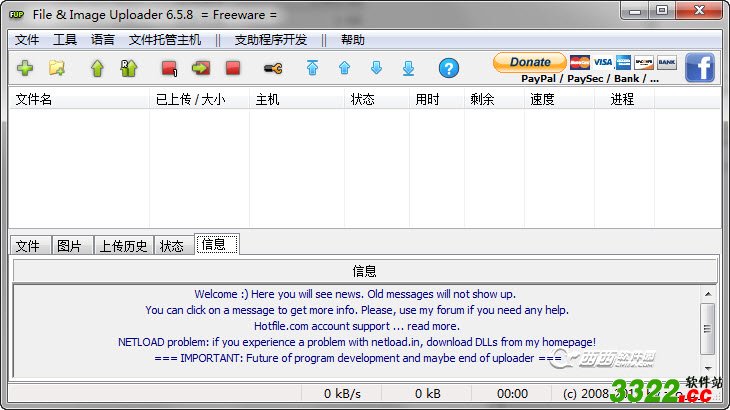The height and width of the screenshot is (410, 730).
Task: Open Hotfile.com account support read more message
Action: click(357, 326)
